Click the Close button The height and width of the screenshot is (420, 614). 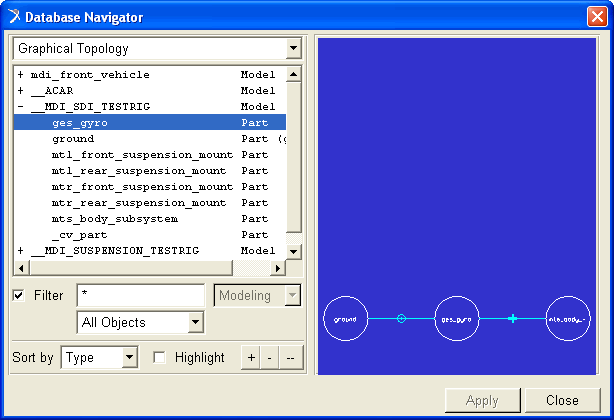tap(562, 400)
